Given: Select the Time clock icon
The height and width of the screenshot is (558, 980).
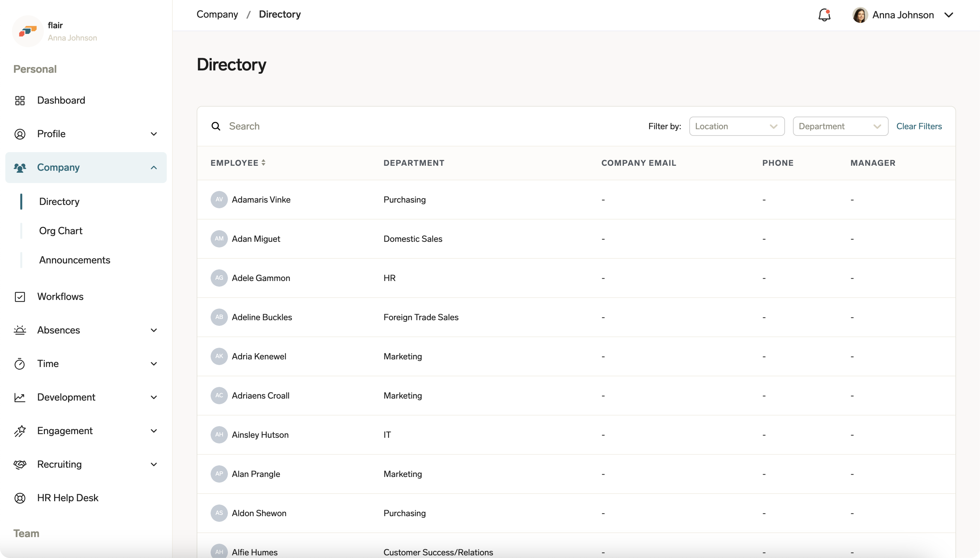Looking at the screenshot, I should point(20,363).
